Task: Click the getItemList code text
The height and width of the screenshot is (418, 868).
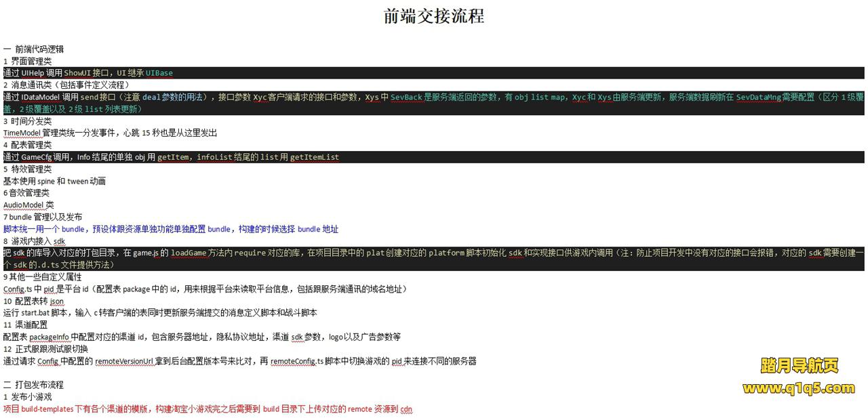Action: tap(315, 157)
